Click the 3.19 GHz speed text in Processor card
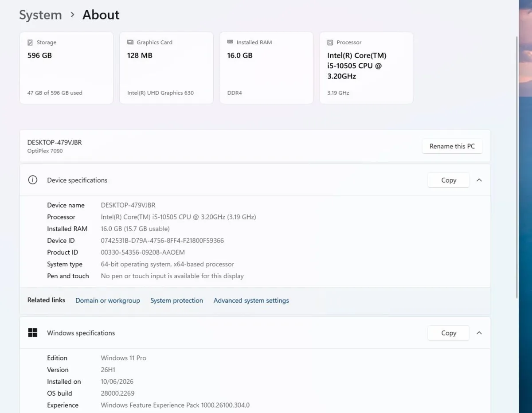The height and width of the screenshot is (413, 532). (x=338, y=93)
